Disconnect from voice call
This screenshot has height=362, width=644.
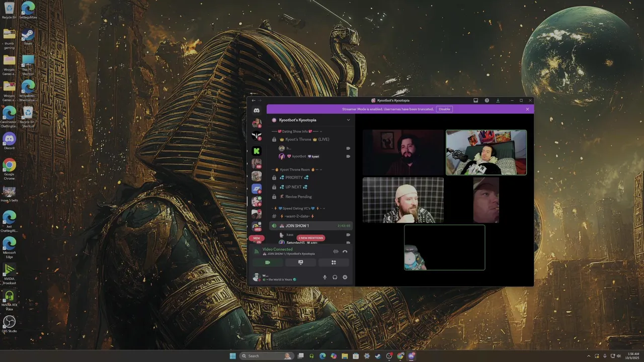coord(345,251)
